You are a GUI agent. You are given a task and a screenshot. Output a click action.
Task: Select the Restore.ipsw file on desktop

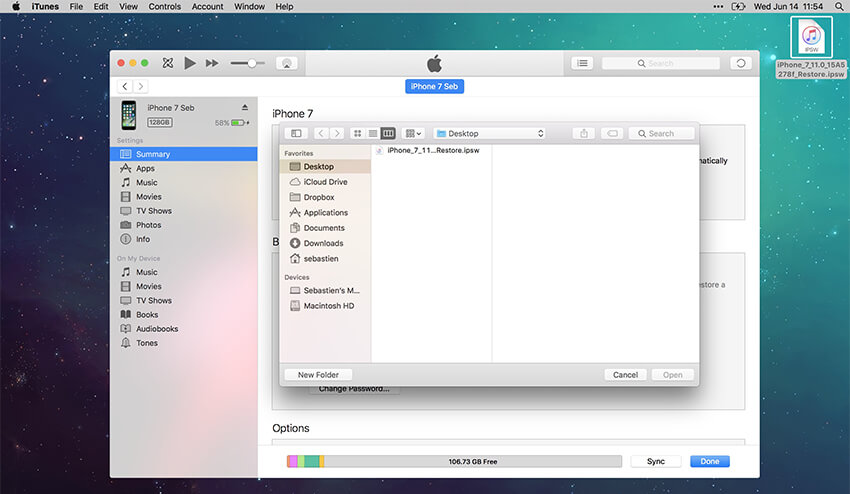(x=811, y=48)
